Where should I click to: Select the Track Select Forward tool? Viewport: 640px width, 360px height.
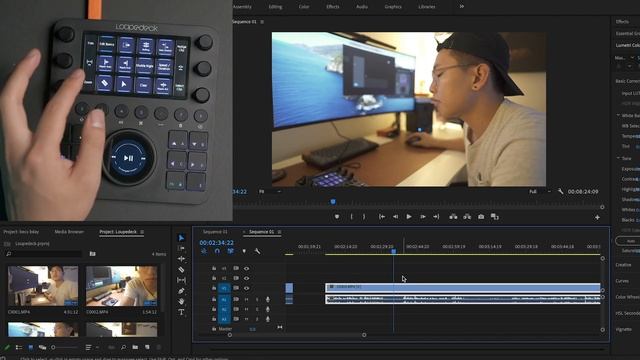point(182,248)
